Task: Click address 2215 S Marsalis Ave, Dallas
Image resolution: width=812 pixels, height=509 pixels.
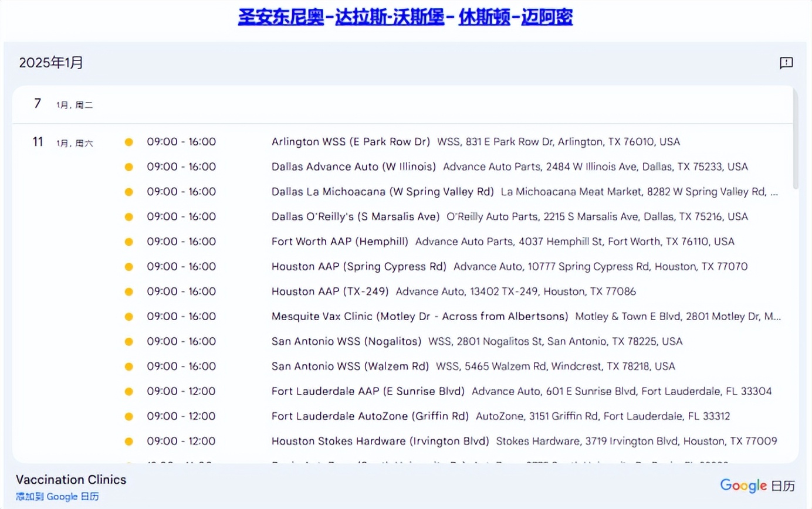Action: tap(597, 216)
